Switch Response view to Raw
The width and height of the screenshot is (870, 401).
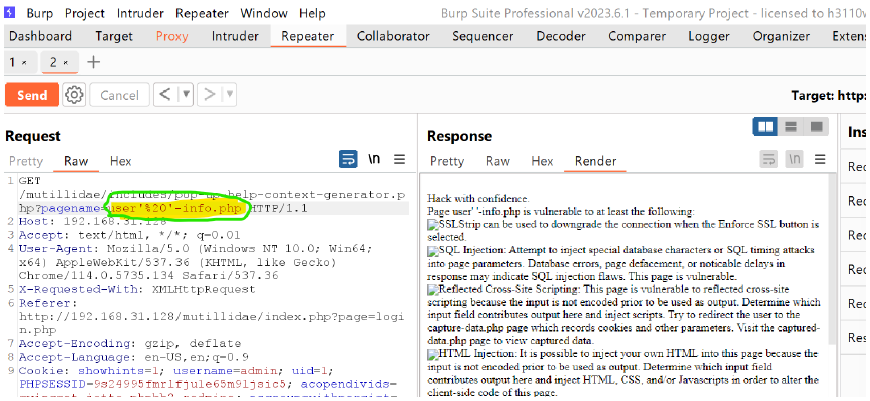498,161
